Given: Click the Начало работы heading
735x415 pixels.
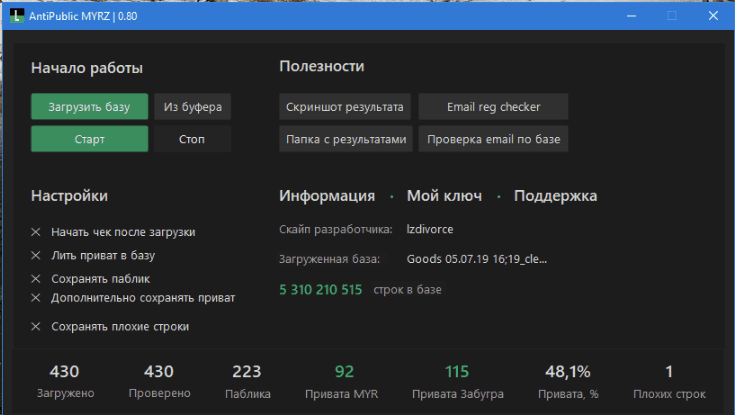Looking at the screenshot, I should point(87,68).
